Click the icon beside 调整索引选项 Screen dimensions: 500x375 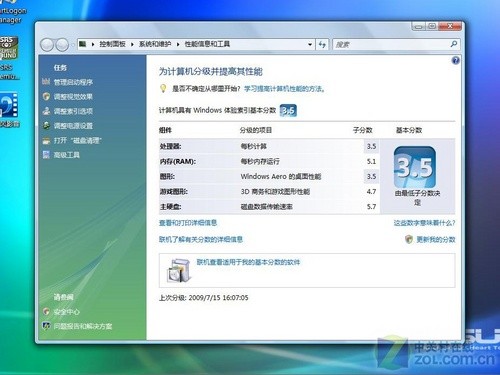coord(46,111)
